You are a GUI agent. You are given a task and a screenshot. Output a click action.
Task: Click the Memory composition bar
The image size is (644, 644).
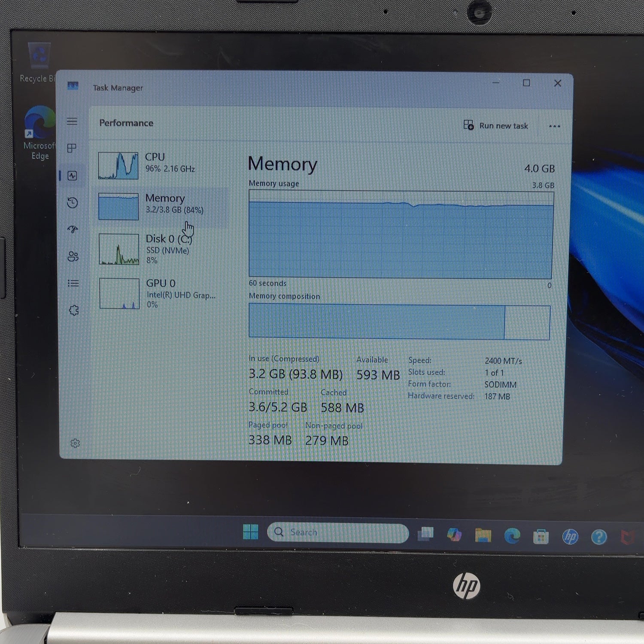tap(399, 322)
